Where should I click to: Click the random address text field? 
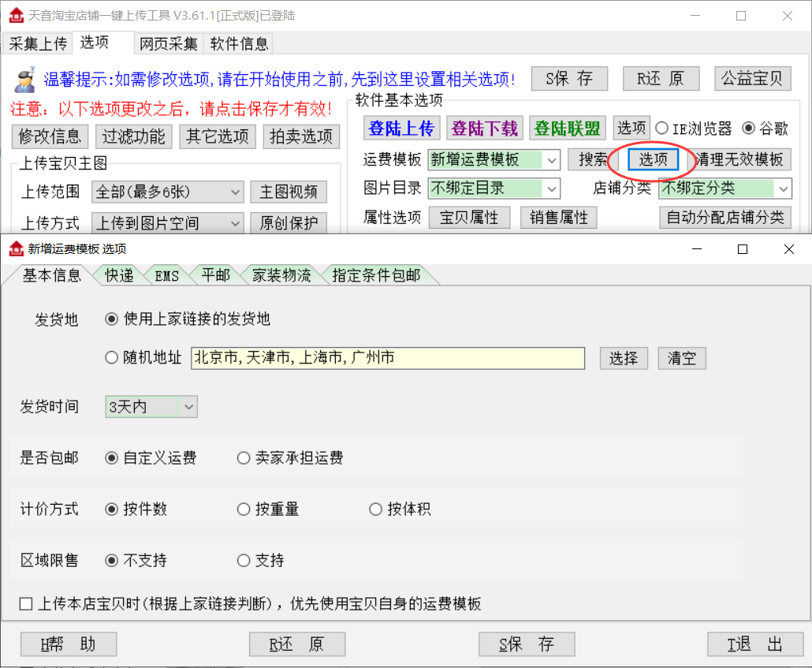pos(388,358)
